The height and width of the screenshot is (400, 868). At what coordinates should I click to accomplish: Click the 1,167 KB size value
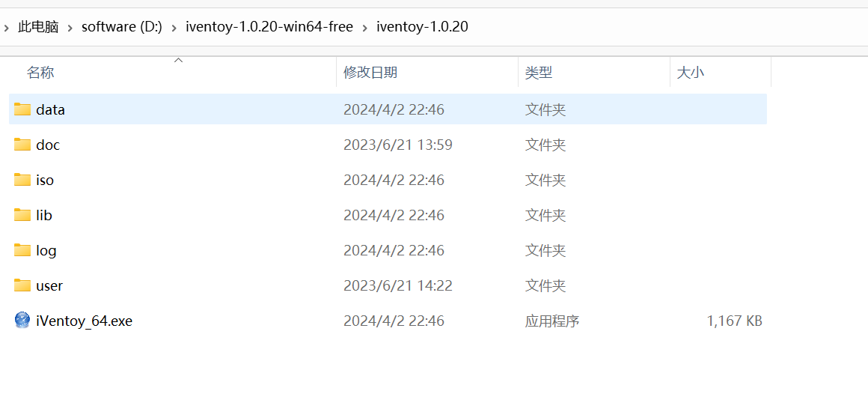[735, 321]
